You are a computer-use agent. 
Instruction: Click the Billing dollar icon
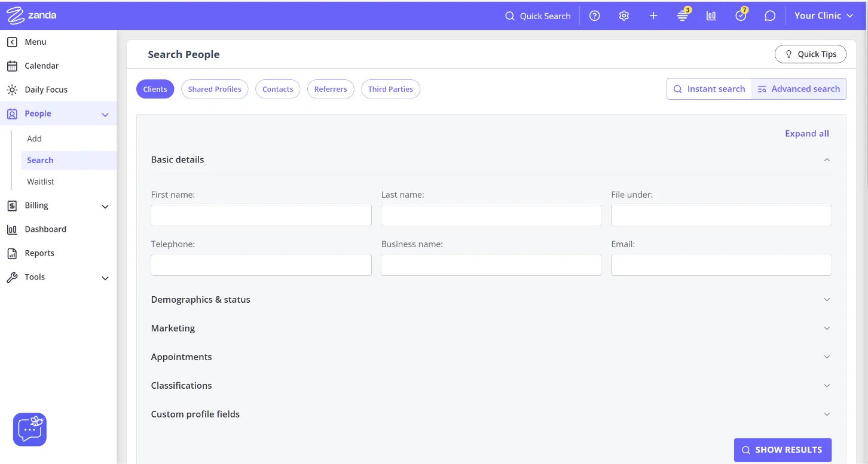12,205
